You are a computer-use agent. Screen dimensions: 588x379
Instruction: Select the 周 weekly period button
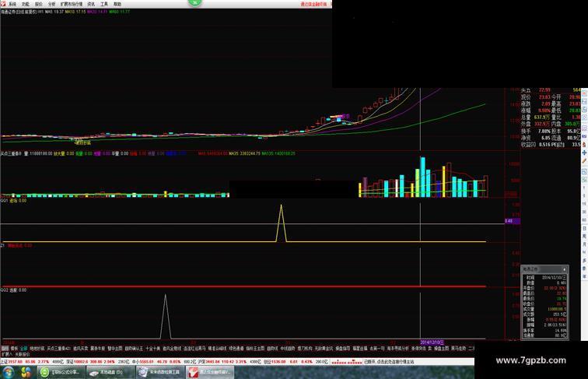click(x=584, y=237)
